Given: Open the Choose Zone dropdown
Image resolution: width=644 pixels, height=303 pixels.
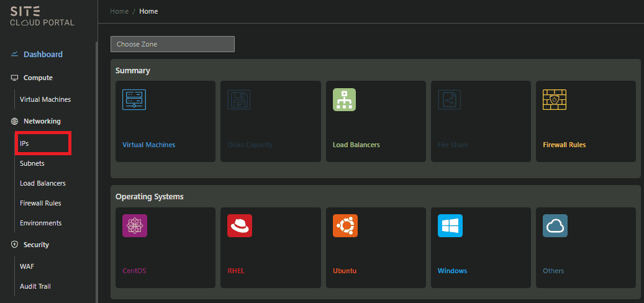Looking at the screenshot, I should click(172, 44).
